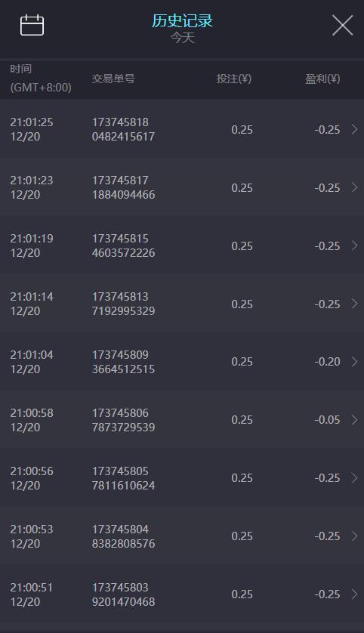Open the calendar date picker icon

[32, 25]
